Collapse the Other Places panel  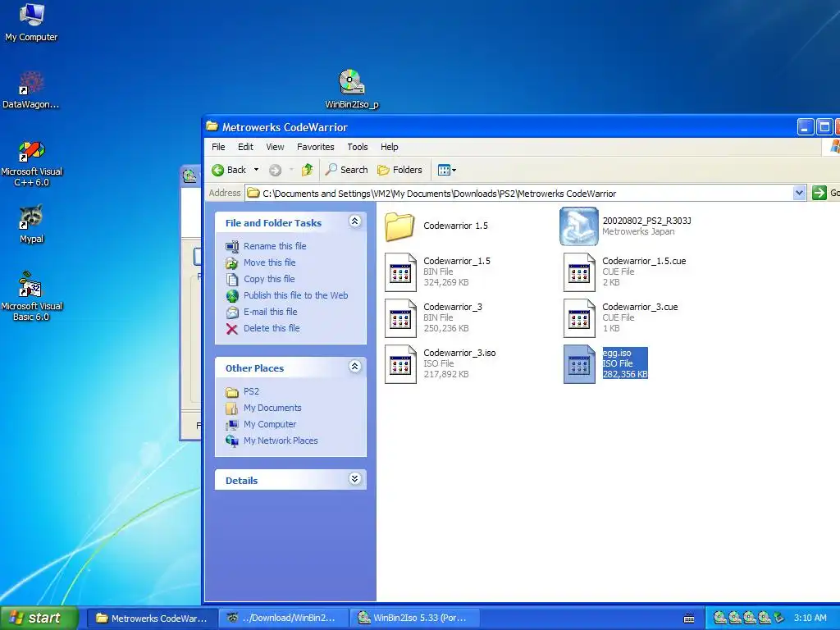(x=354, y=367)
